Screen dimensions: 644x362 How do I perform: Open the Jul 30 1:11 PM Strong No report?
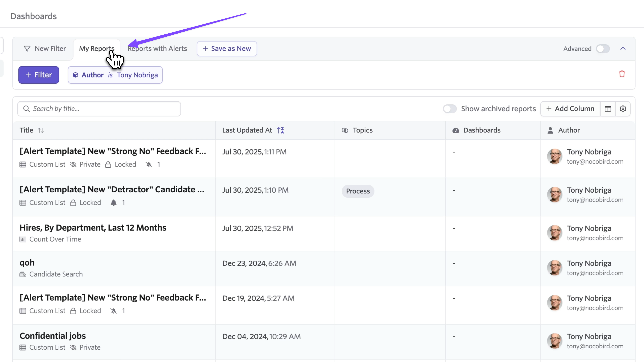coord(113,151)
